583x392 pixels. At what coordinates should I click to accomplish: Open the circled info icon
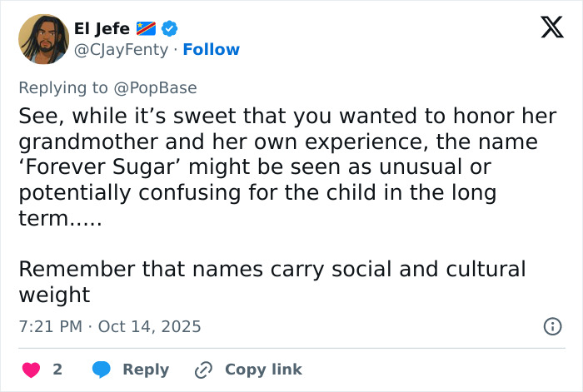click(551, 326)
